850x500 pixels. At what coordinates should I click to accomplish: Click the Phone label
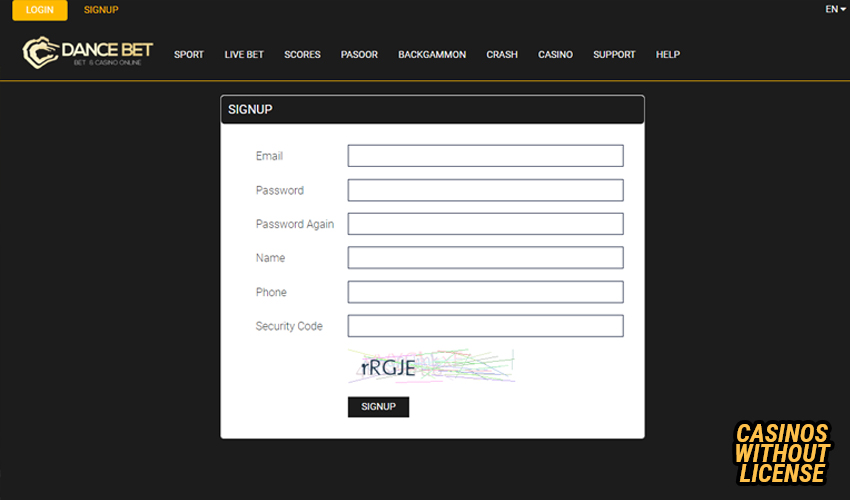(271, 292)
